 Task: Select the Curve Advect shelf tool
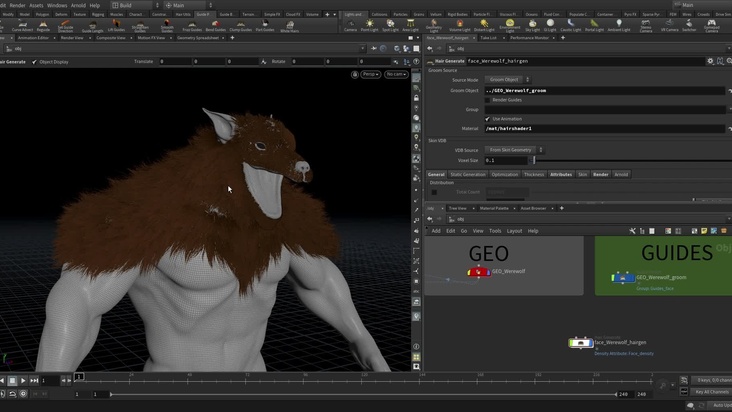(x=21, y=26)
